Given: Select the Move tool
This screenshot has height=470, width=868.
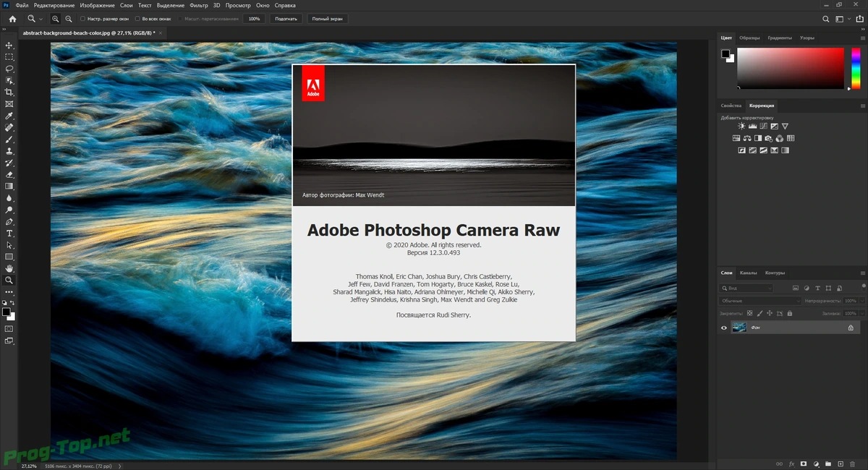Looking at the screenshot, I should (x=9, y=46).
